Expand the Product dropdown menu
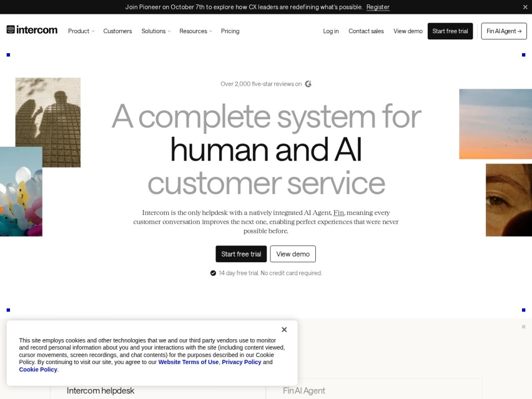 click(81, 31)
